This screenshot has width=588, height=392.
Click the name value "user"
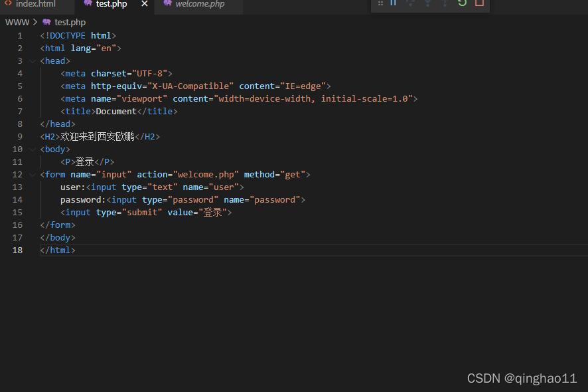point(224,187)
